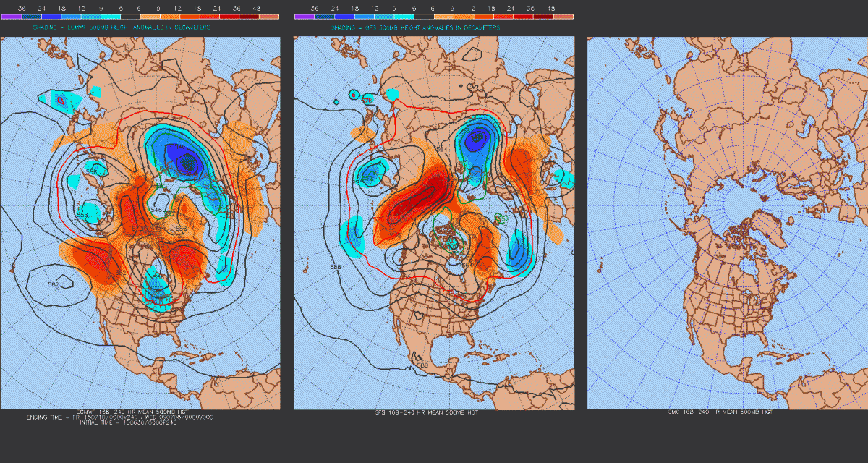
Task: Click the 'INITIAL TIME' line below ECMWF map
Action: 128,423
